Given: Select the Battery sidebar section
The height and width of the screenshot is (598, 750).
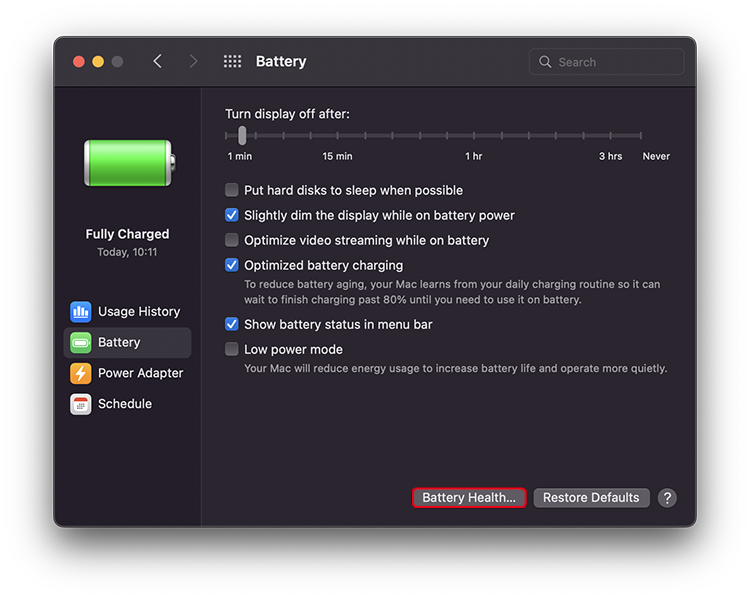Looking at the screenshot, I should pyautogui.click(x=127, y=343).
